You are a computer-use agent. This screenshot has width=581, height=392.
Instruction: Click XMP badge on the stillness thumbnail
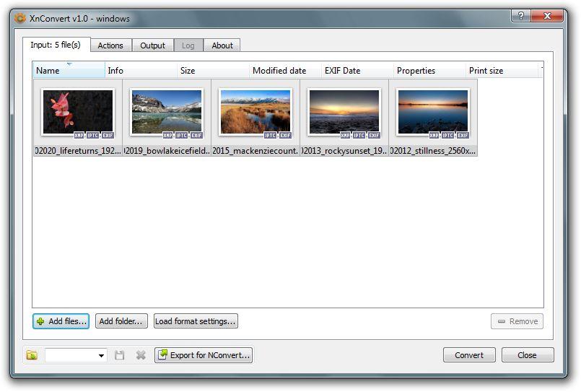[434, 135]
